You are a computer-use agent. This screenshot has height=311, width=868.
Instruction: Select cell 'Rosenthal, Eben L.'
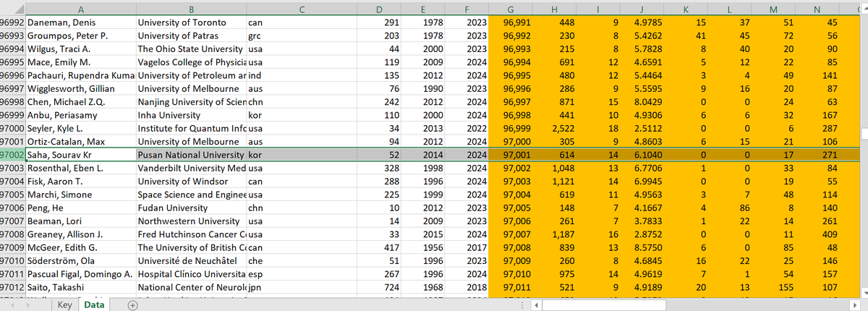pyautogui.click(x=80, y=168)
